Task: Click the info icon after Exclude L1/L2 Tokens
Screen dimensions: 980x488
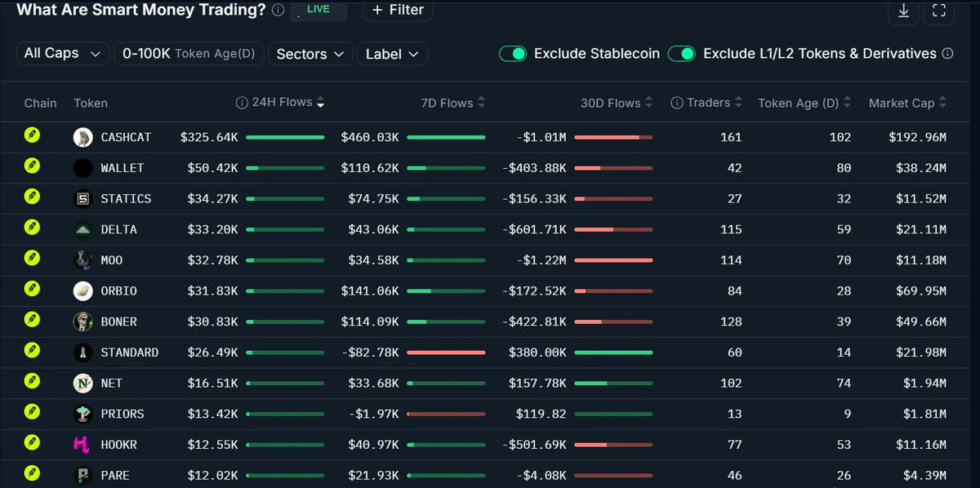Action: click(x=947, y=54)
